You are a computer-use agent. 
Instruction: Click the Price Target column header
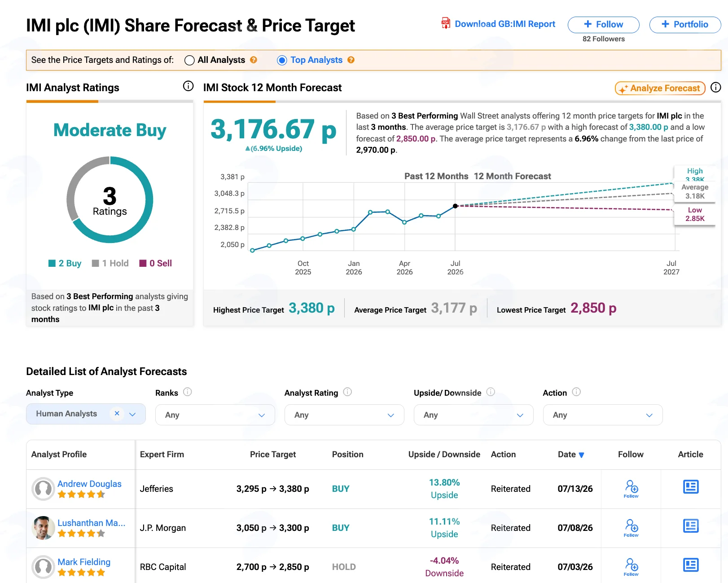coord(273,454)
